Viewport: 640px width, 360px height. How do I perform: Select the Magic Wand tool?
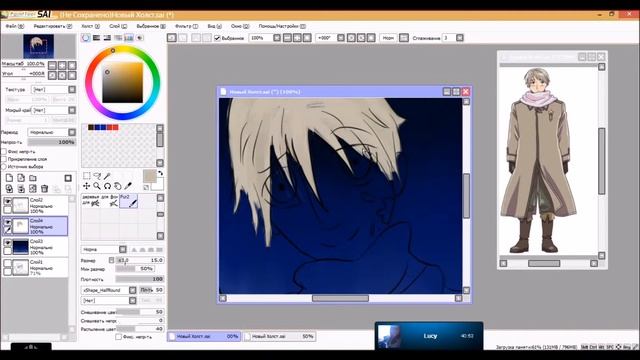pyautogui.click(x=107, y=176)
